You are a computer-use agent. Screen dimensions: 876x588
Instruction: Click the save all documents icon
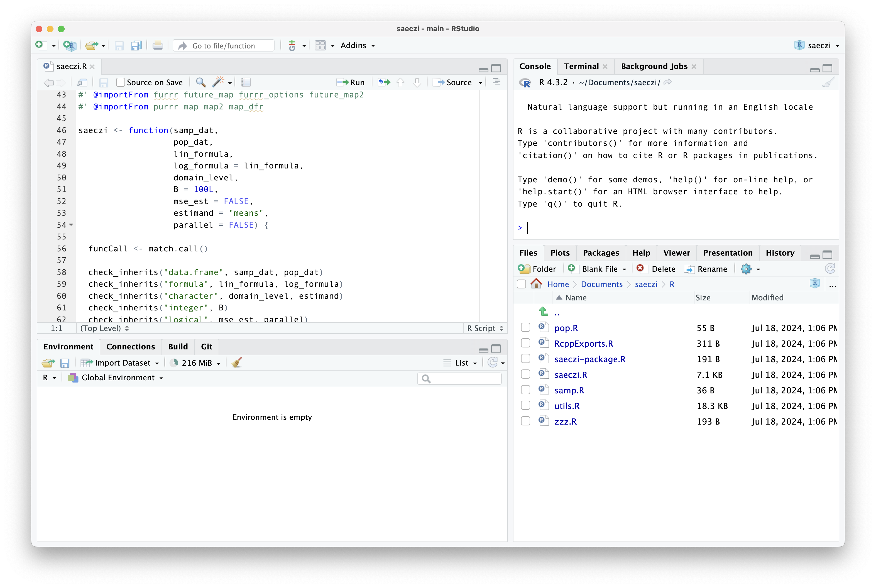pos(136,46)
